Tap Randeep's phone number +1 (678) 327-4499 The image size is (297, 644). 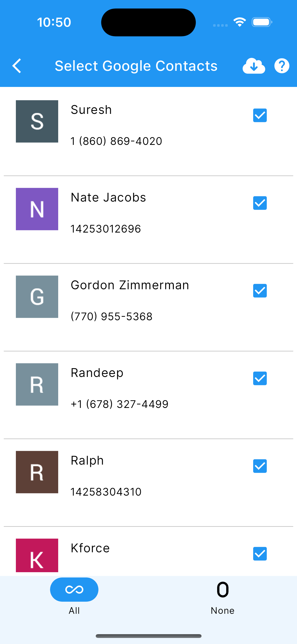[x=120, y=404]
